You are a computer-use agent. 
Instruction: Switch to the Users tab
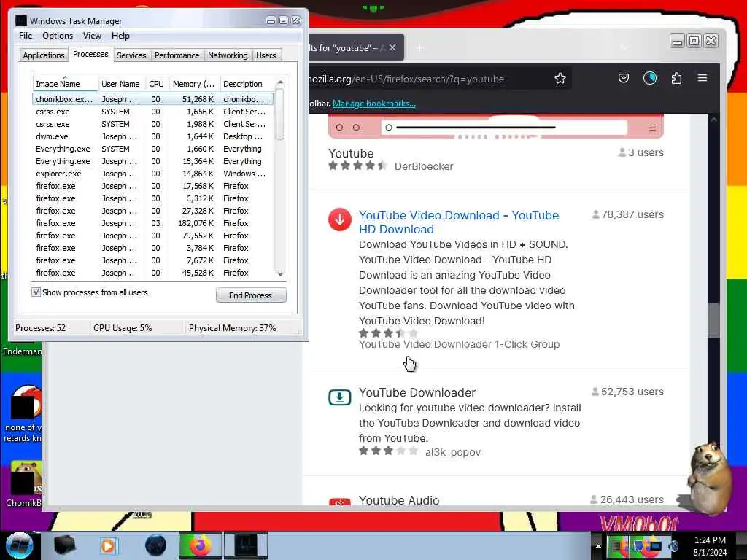[266, 55]
